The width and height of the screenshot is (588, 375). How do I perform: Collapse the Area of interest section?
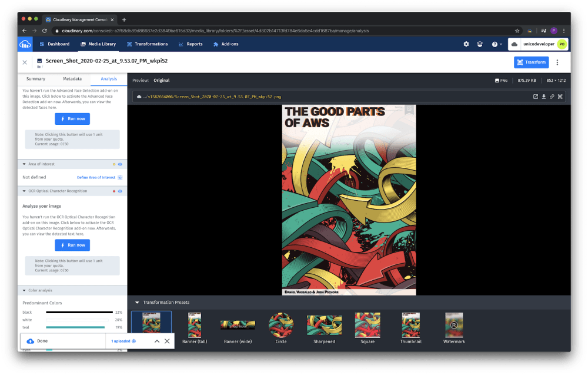pos(24,164)
